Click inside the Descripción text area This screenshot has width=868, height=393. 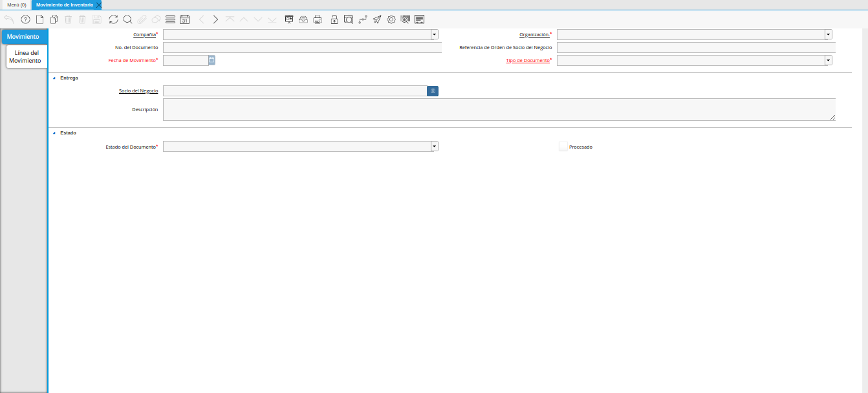coord(499,109)
